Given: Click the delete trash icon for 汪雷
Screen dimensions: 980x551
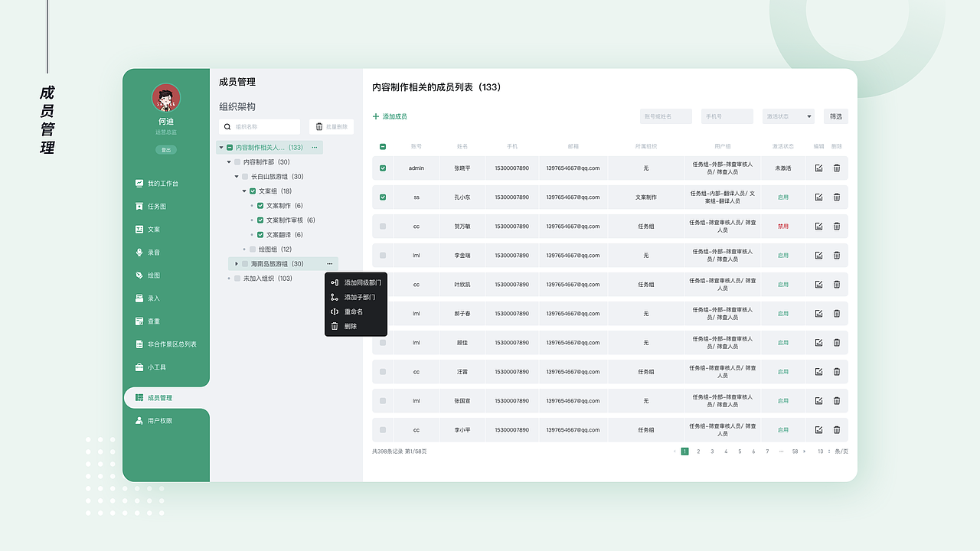Looking at the screenshot, I should pyautogui.click(x=836, y=372).
